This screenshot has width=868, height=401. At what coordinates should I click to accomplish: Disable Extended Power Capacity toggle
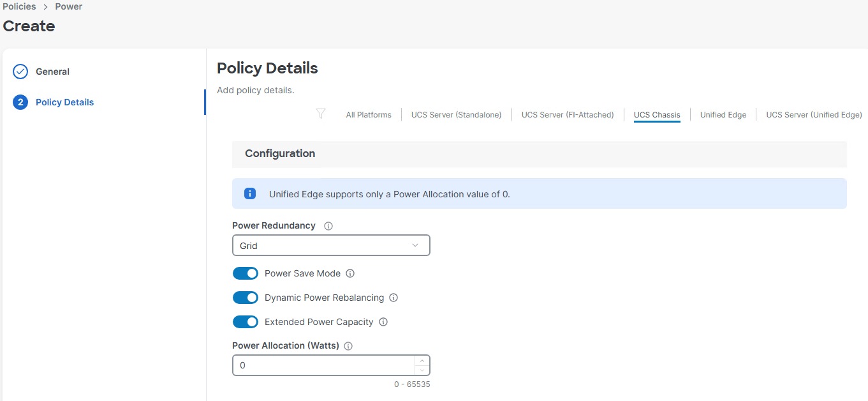coord(246,322)
